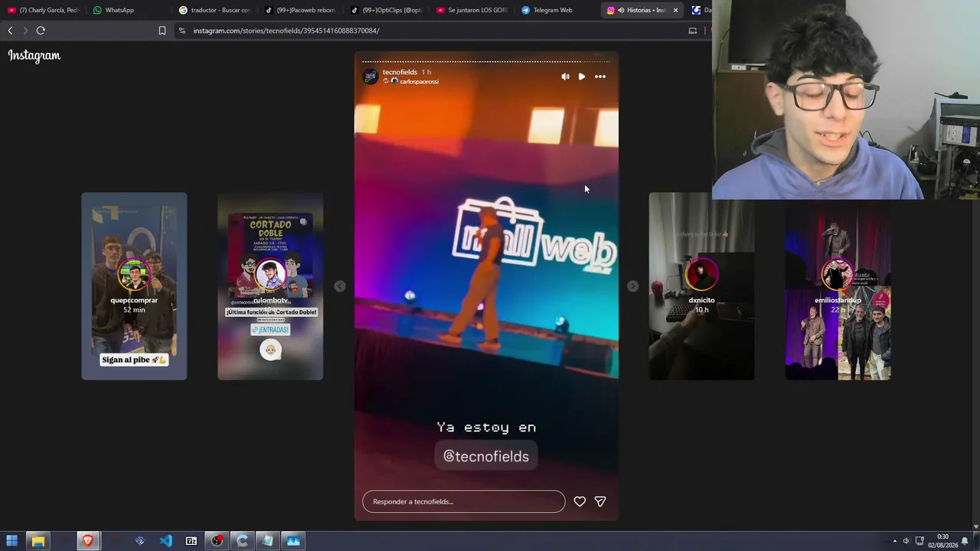Viewport: 980px width, 551px height.
Task: Click the 'Responder a tecnofields...' reply field
Action: click(x=464, y=501)
